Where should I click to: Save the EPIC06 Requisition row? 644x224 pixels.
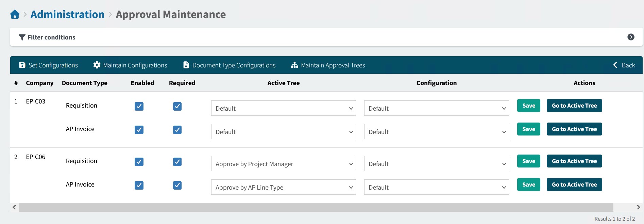(x=529, y=161)
